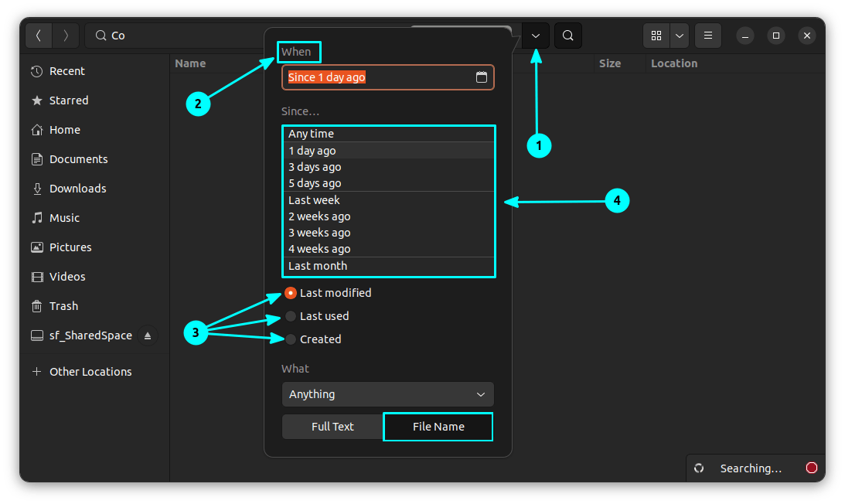
Task: Choose 'Last month' in the Since list
Action: click(318, 266)
